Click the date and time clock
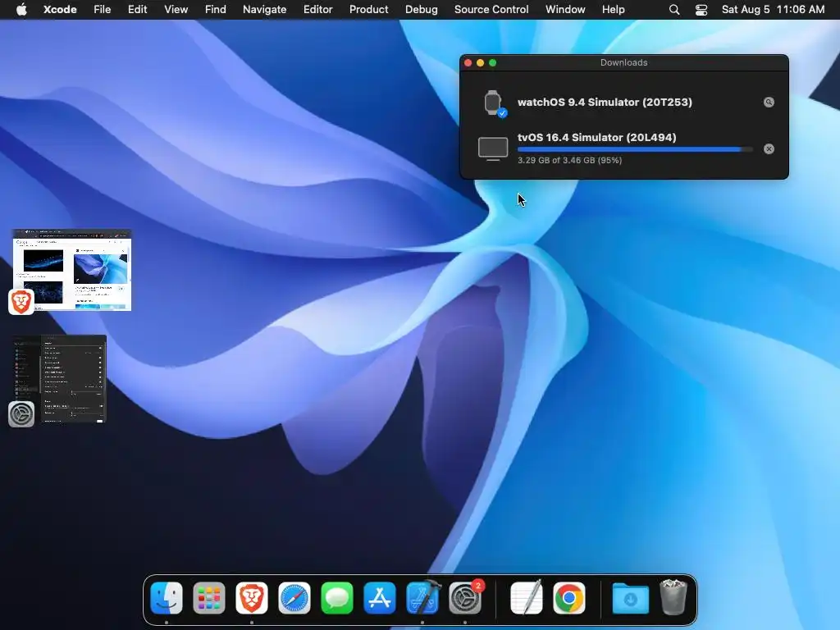Screen dimensions: 840x630 click(x=773, y=10)
